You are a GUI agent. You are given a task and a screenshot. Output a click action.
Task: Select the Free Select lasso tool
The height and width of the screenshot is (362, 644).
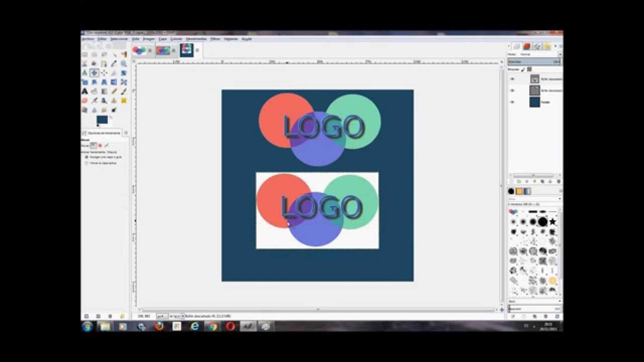tap(104, 54)
